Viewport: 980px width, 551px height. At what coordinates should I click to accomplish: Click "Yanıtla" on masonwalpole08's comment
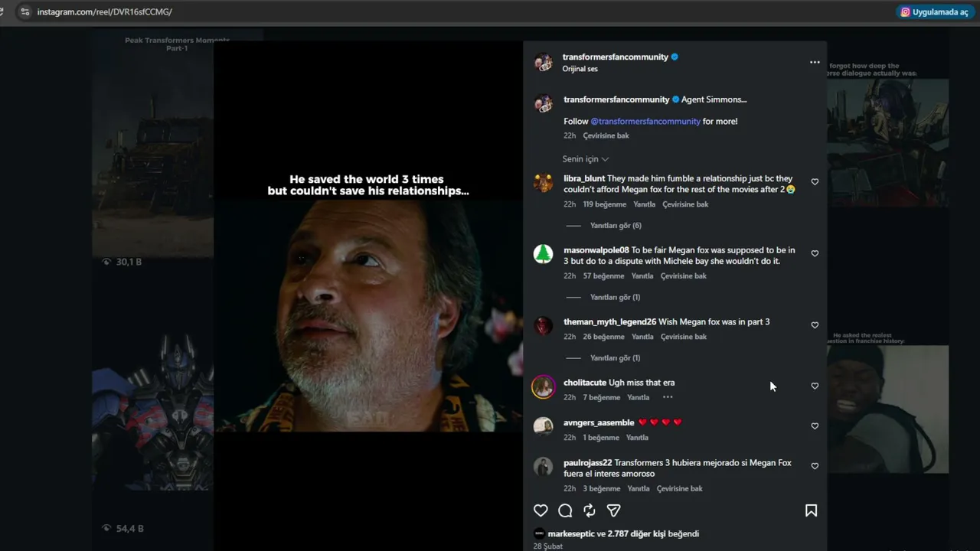[642, 276]
